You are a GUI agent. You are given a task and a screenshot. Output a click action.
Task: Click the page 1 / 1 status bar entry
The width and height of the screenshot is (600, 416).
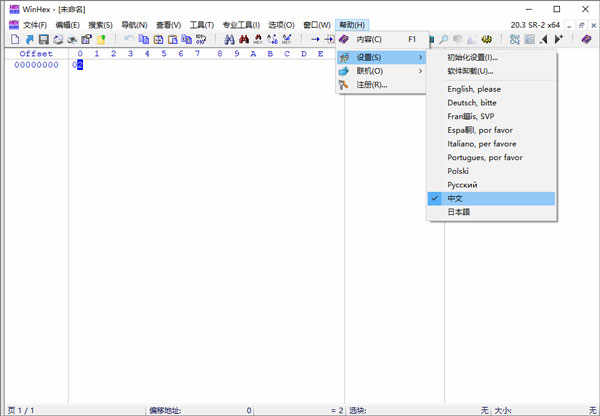click(x=21, y=411)
